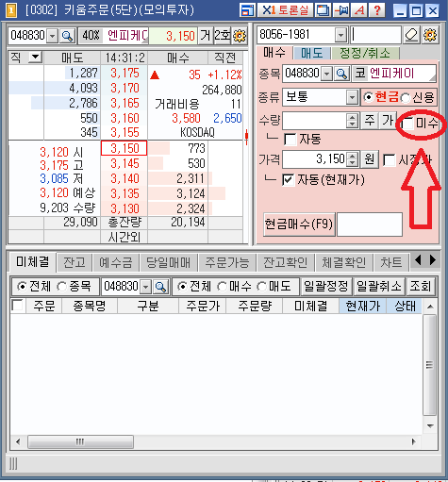Select 전체 radio in the first filter group
Viewport: 448px width, 482px height.
[x=22, y=287]
